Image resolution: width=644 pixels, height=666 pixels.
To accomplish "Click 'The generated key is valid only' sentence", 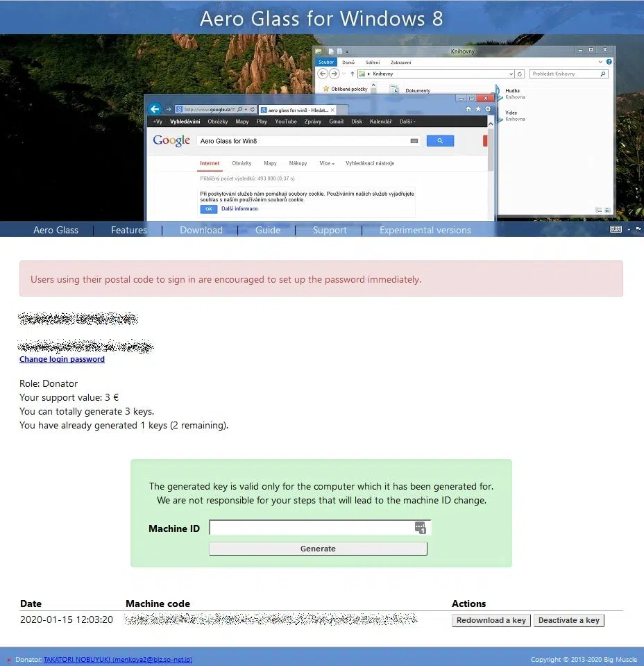I will 321,486.
